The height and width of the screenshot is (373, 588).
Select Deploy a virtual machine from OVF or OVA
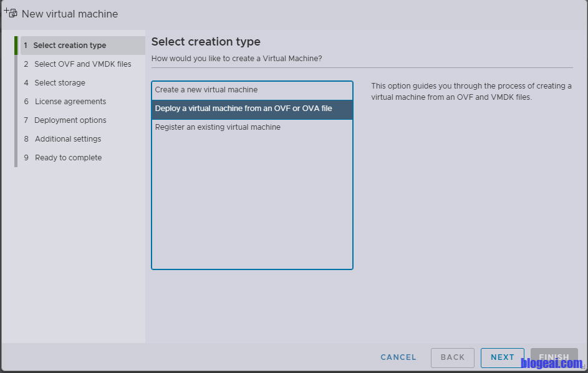click(244, 109)
